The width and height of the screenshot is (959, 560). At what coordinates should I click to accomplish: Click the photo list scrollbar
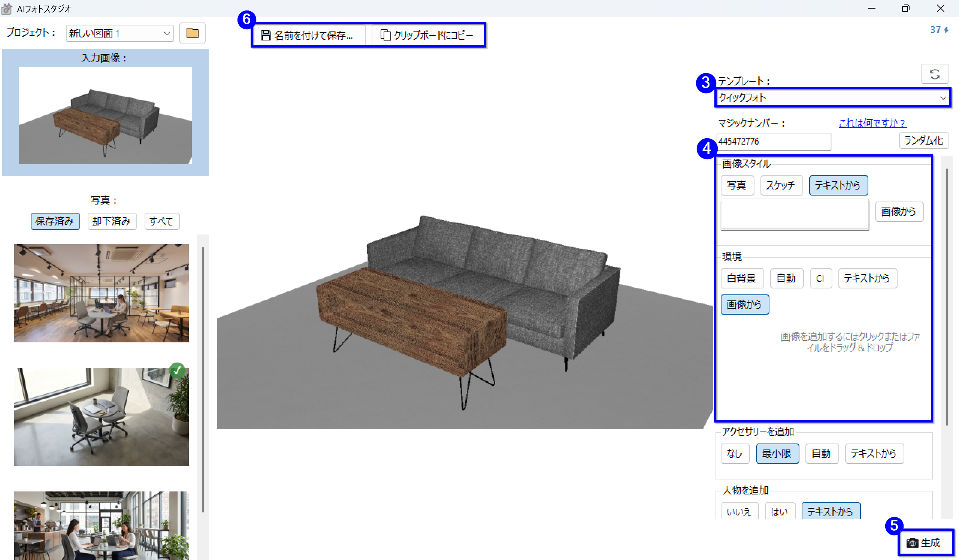(203, 381)
